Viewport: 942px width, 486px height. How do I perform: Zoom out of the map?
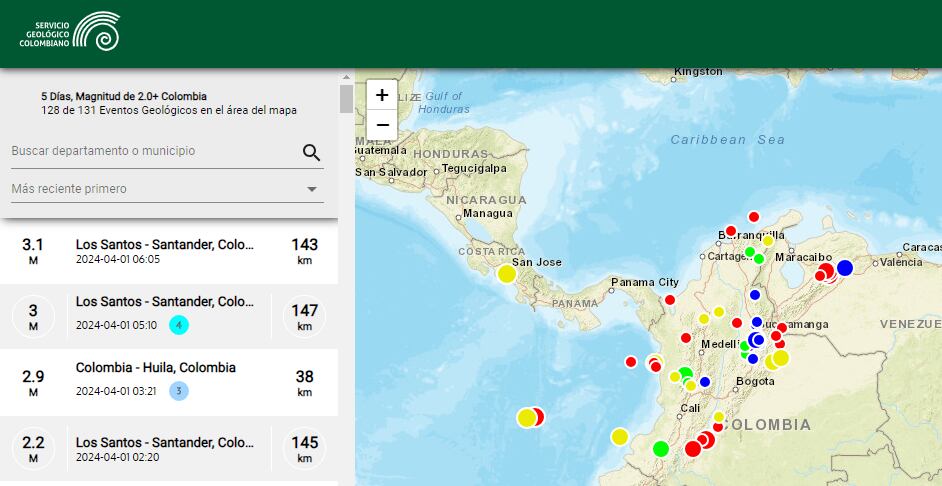tap(382, 125)
